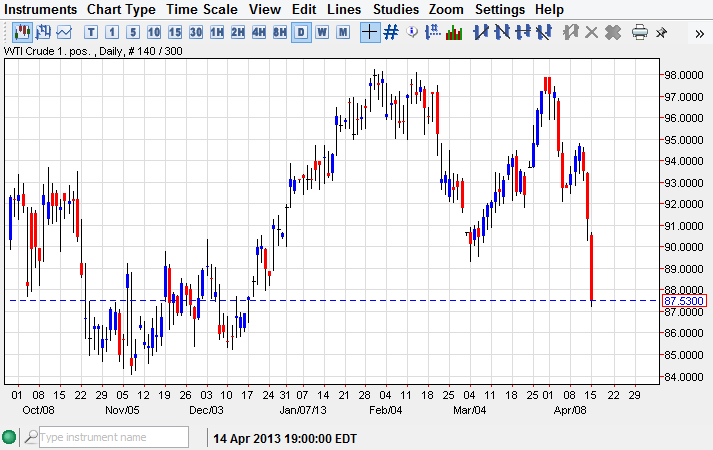The height and width of the screenshot is (450, 713).
Task: Click the Nov/05 date axis label
Action: click(x=122, y=410)
